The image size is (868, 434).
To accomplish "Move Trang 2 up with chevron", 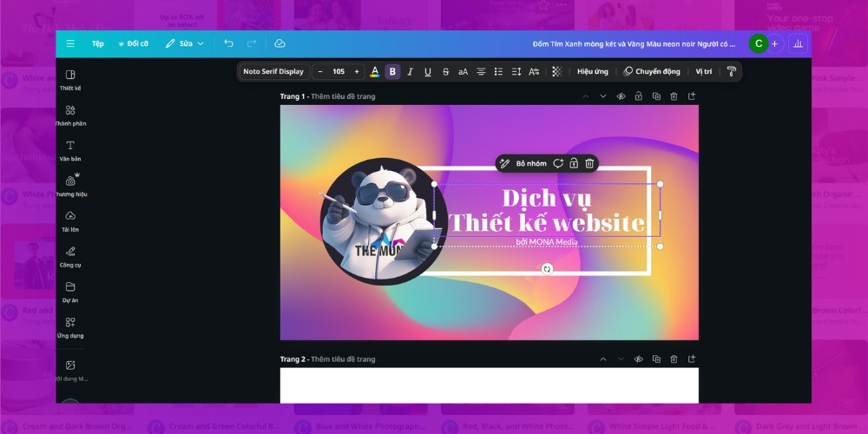I will [603, 359].
